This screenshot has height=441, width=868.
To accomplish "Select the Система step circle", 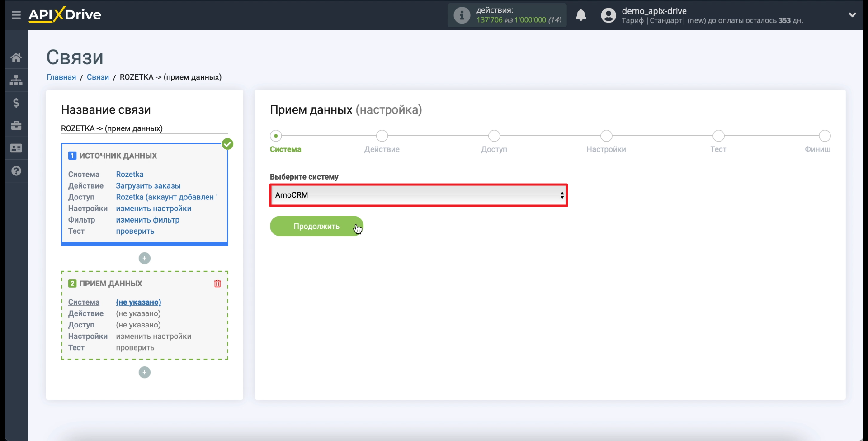I will pyautogui.click(x=276, y=136).
